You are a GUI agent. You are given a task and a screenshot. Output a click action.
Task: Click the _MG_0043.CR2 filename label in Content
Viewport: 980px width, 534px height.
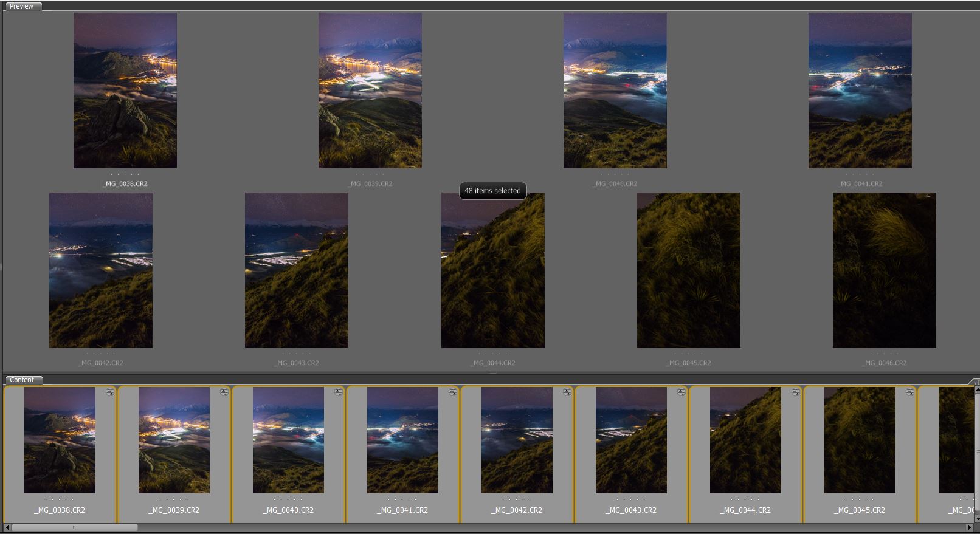tap(631, 510)
